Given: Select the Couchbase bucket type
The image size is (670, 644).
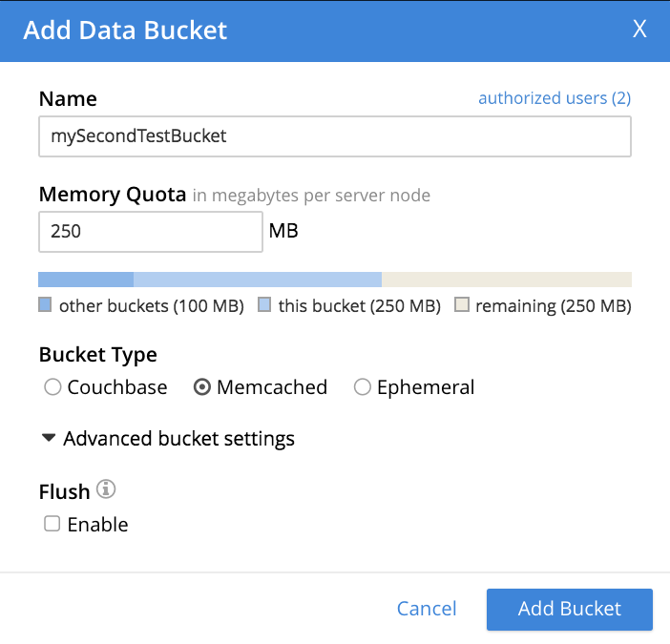Looking at the screenshot, I should (52, 387).
